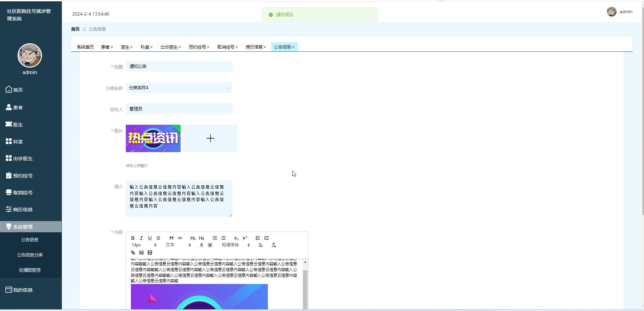644x311 pixels.
Task: Expand the 分类名称 select box
Action: coord(179,88)
